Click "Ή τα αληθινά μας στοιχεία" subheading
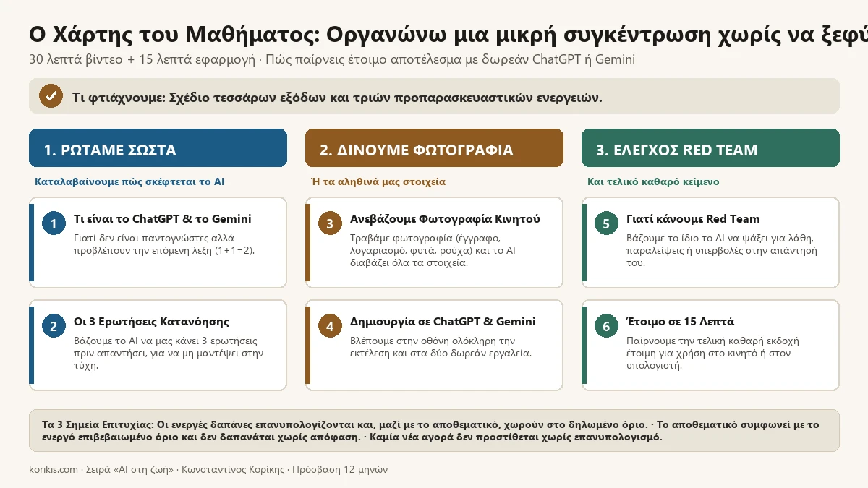Viewport: 868px width, 488px height. click(x=378, y=181)
